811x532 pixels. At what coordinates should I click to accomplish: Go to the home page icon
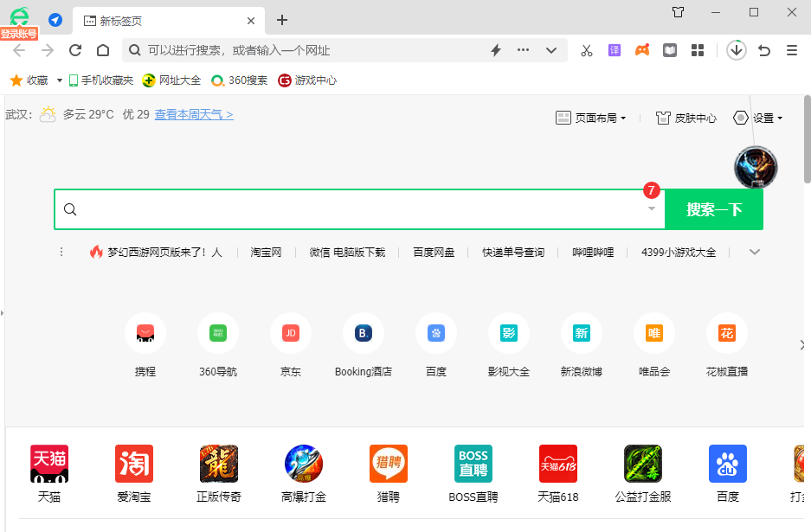(104, 50)
